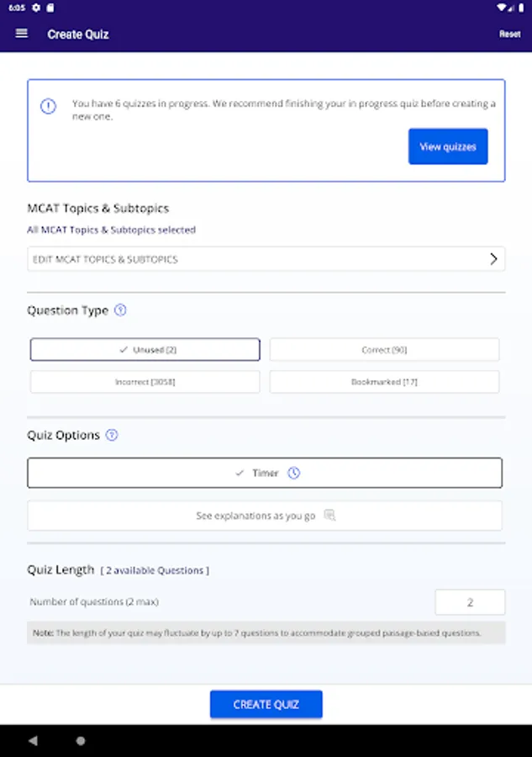Click the Question Type help icon
The image size is (532, 757).
[x=120, y=310]
